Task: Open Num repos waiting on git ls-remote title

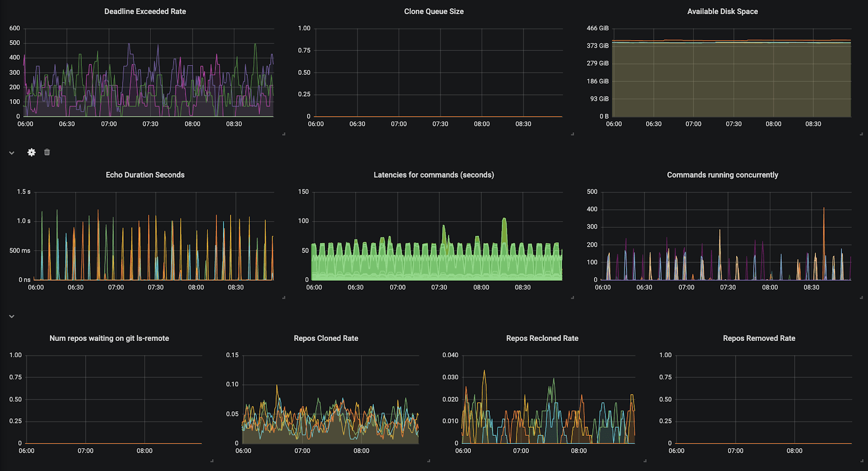Action: click(109, 338)
